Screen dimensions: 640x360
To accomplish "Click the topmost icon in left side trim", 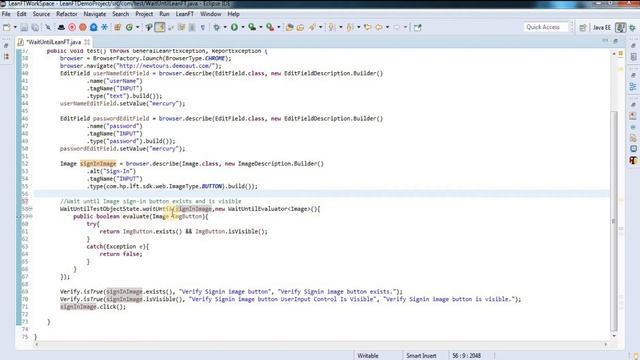I will coord(6,46).
